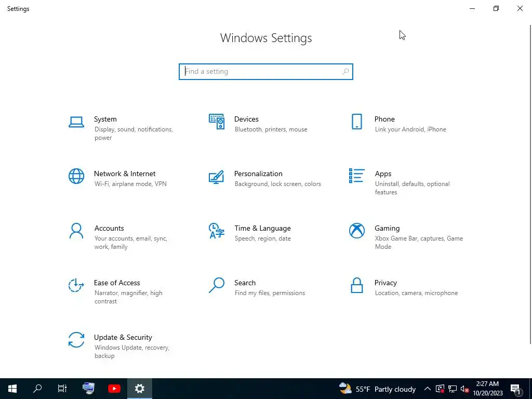
Task: Click 'Find my files, permissions' text
Action: coord(270,293)
